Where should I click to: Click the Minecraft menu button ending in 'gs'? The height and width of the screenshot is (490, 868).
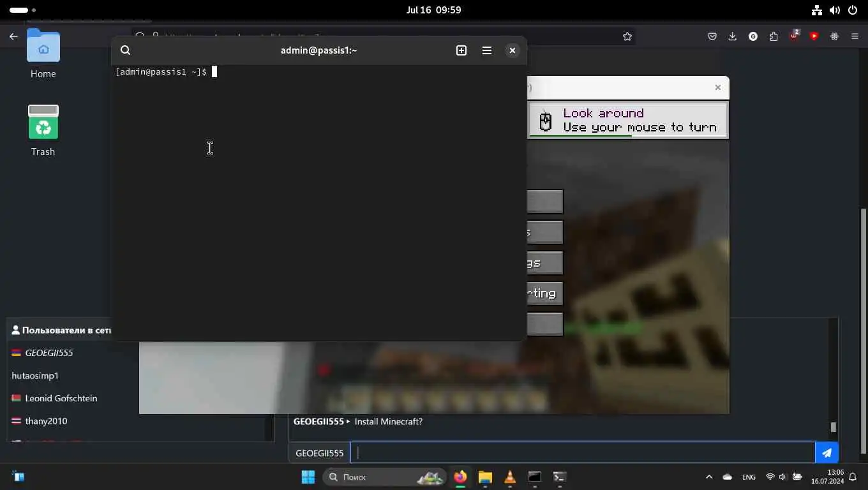(x=545, y=263)
